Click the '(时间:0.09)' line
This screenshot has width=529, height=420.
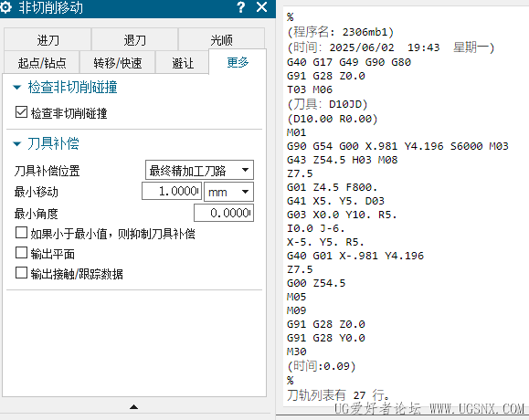[x=322, y=366]
